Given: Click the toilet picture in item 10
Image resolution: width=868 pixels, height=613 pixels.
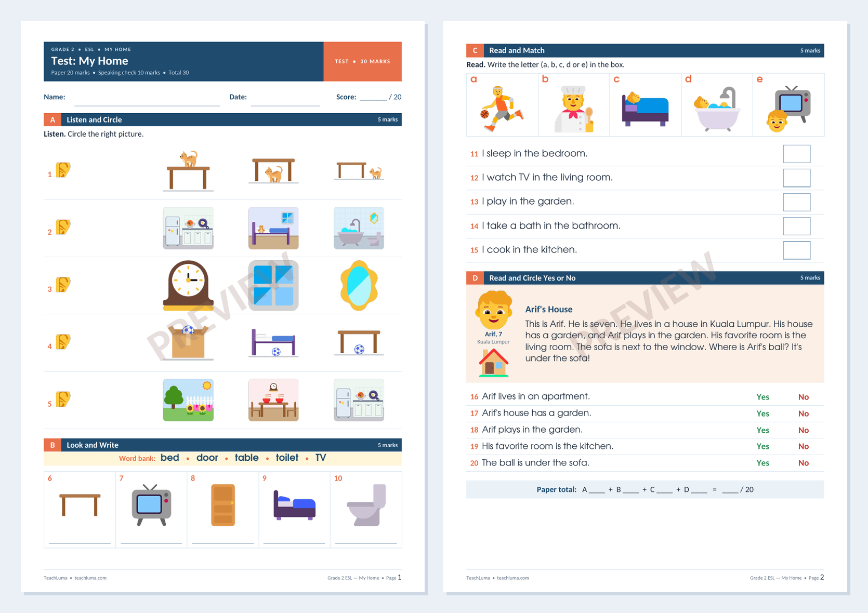Looking at the screenshot, I should pyautogui.click(x=366, y=505).
